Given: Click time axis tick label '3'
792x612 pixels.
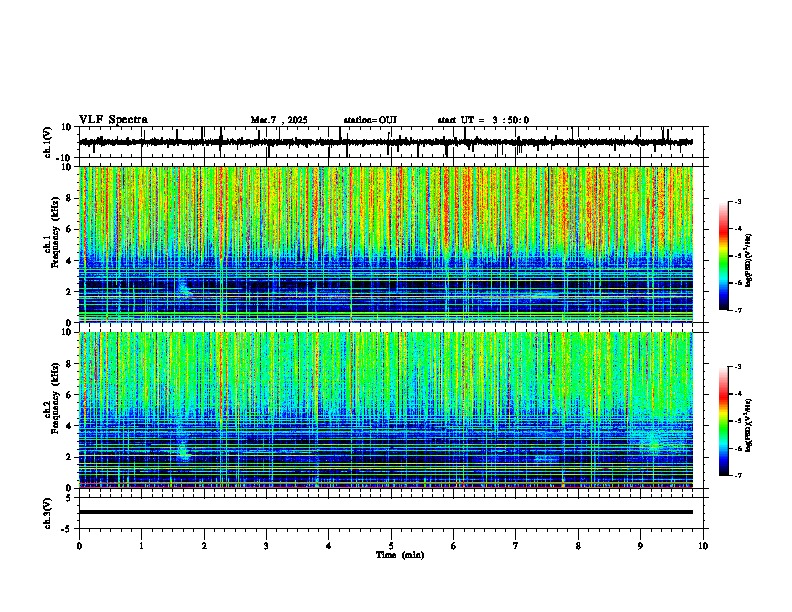Looking at the screenshot, I should point(266,546).
